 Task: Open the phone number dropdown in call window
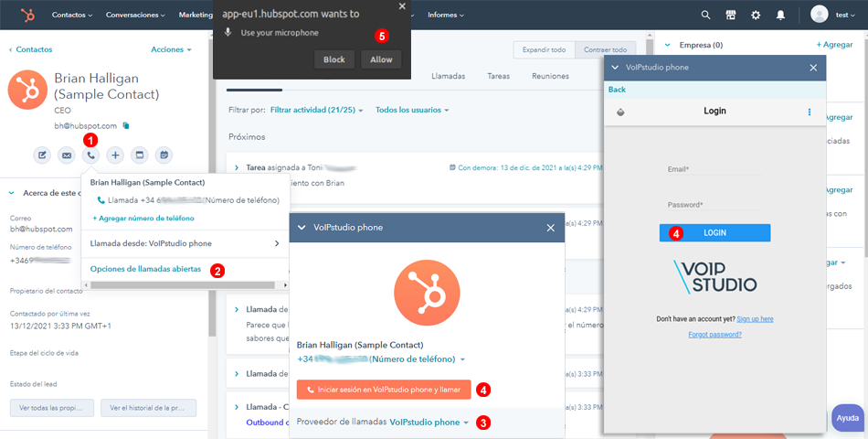pyautogui.click(x=381, y=359)
